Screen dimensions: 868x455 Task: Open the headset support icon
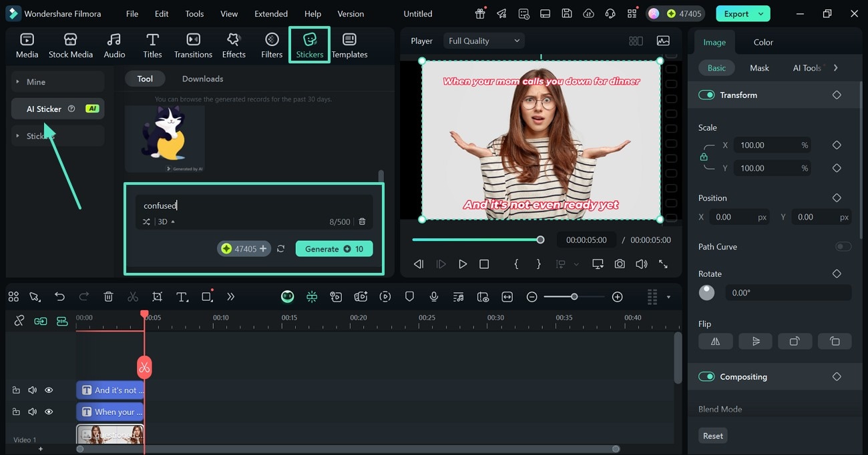click(610, 13)
